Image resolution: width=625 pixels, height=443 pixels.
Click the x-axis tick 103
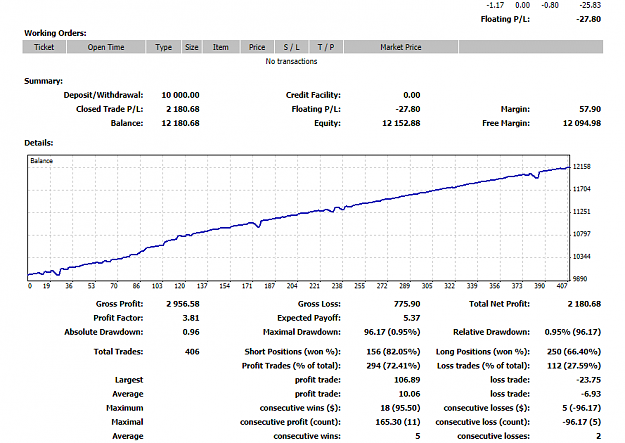pos(157,286)
